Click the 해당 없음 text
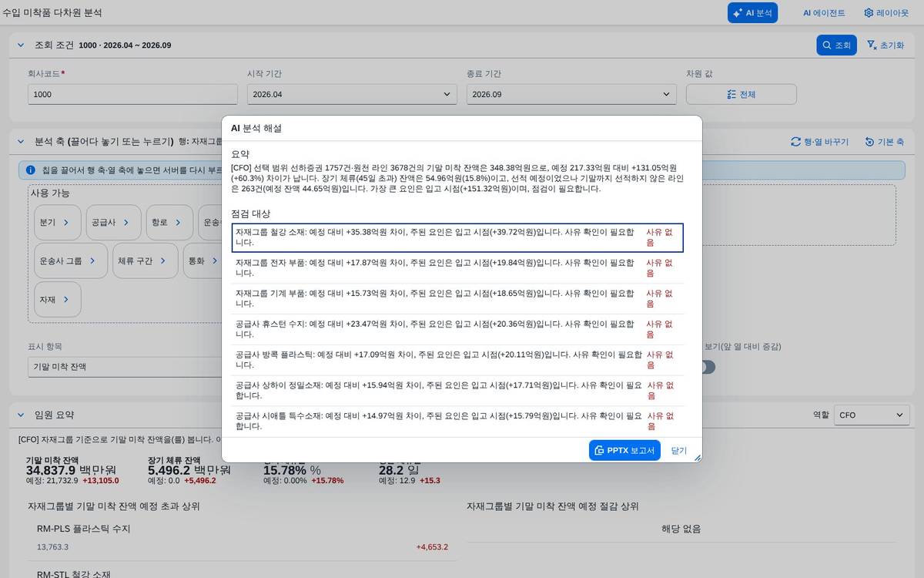This screenshot has width=924, height=578. 681,529
